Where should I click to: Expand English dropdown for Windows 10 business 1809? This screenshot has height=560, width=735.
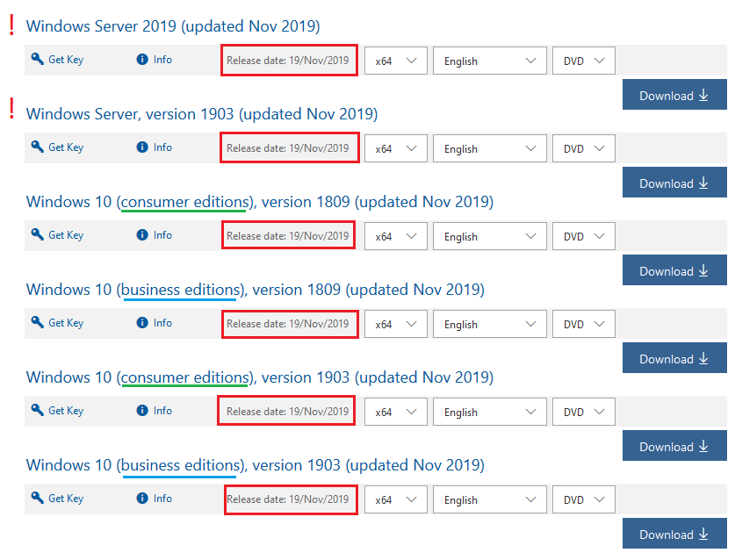[x=489, y=324]
